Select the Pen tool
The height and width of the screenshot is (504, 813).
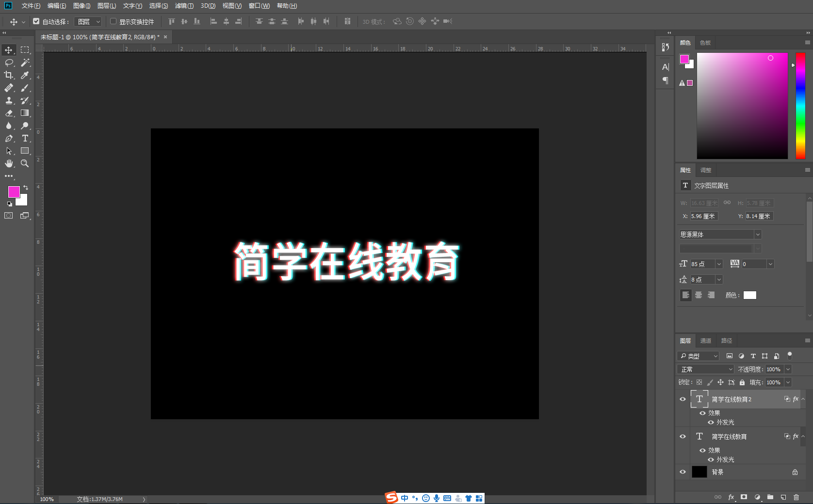9,138
